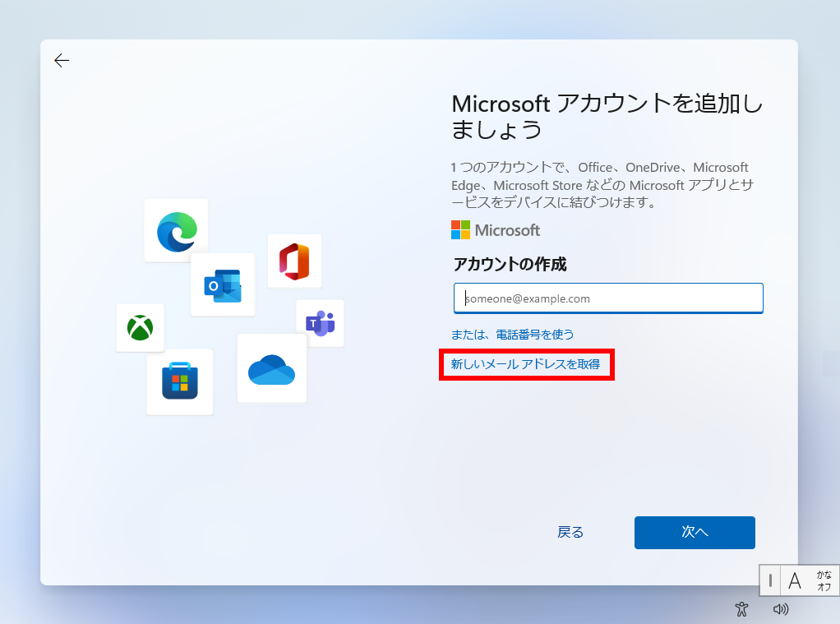
Task: Click the back arrow at top left
Action: click(62, 60)
